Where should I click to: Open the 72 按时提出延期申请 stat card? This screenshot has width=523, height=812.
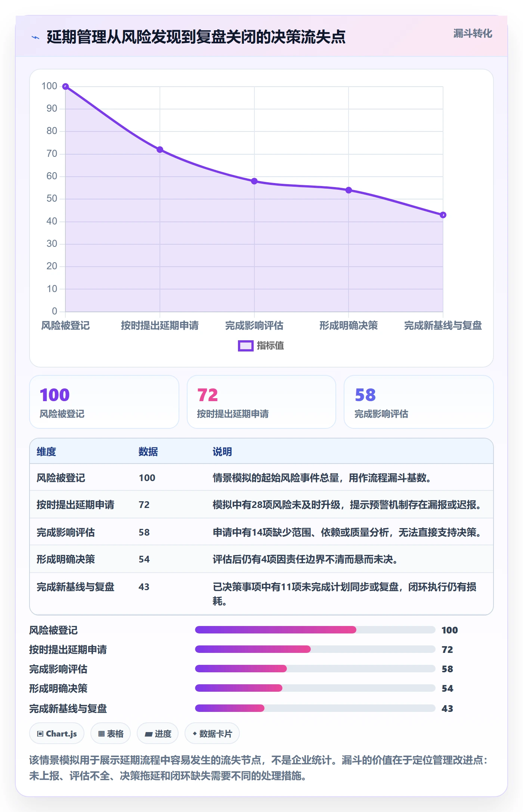(261, 402)
